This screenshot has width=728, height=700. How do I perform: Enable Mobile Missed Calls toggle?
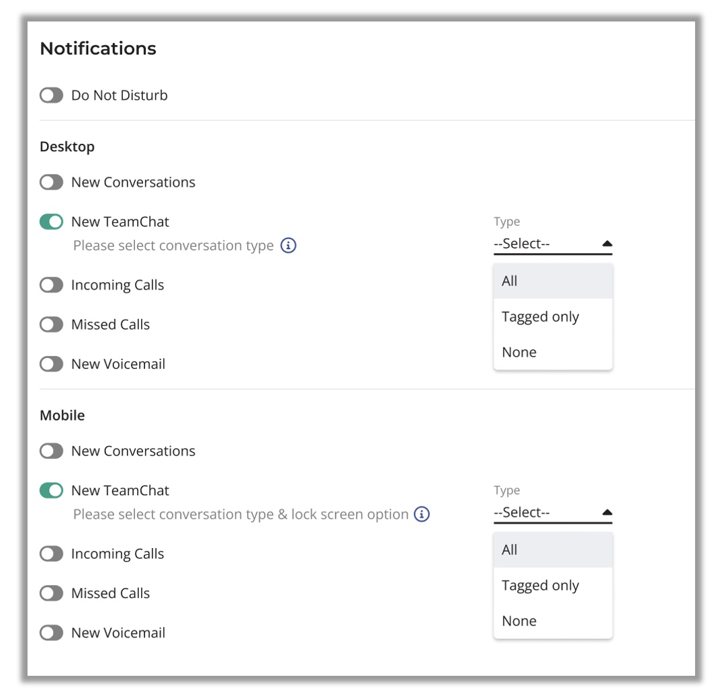pyautogui.click(x=52, y=593)
